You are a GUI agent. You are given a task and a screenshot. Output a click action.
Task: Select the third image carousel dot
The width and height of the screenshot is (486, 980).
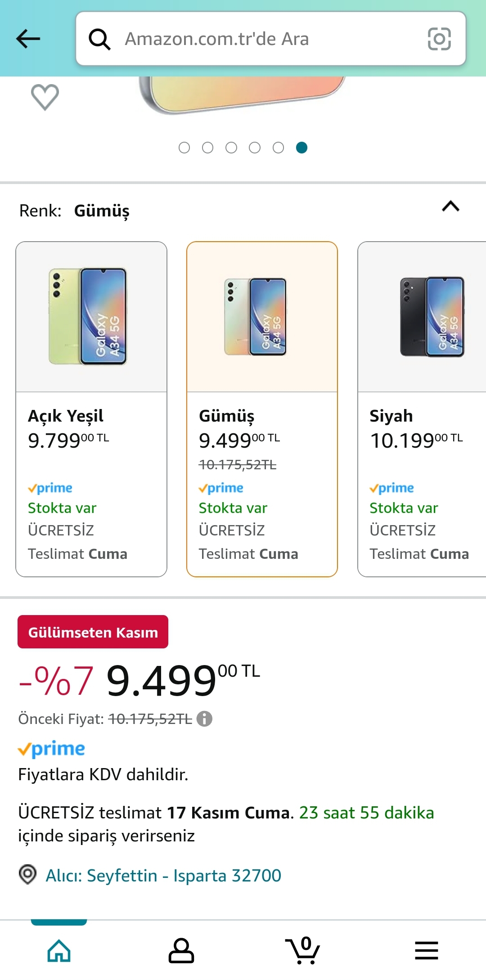(231, 148)
